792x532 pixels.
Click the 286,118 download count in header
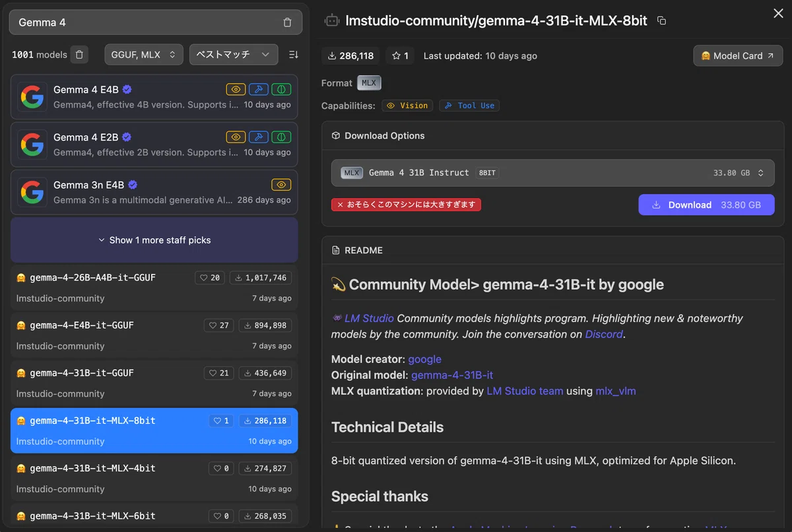pos(350,56)
